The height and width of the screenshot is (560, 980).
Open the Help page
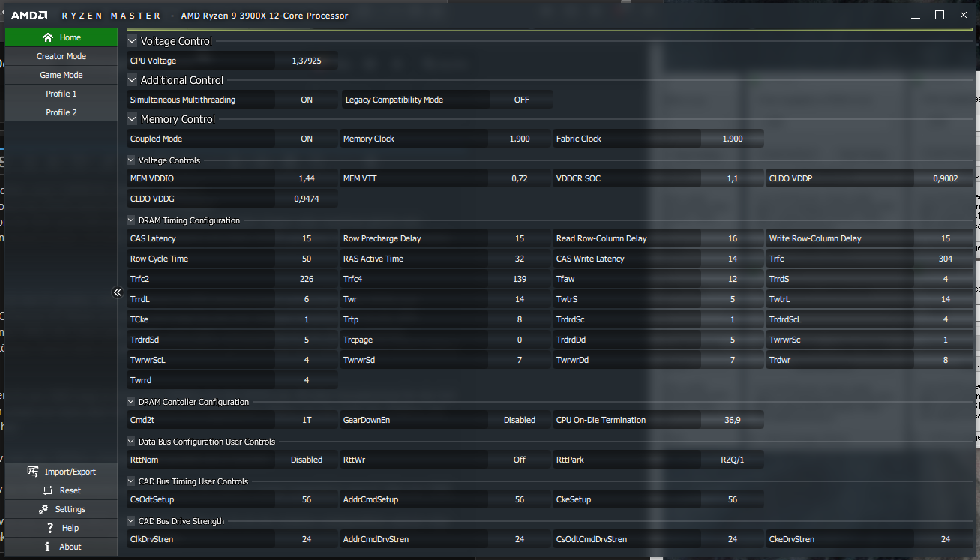[x=61, y=528]
